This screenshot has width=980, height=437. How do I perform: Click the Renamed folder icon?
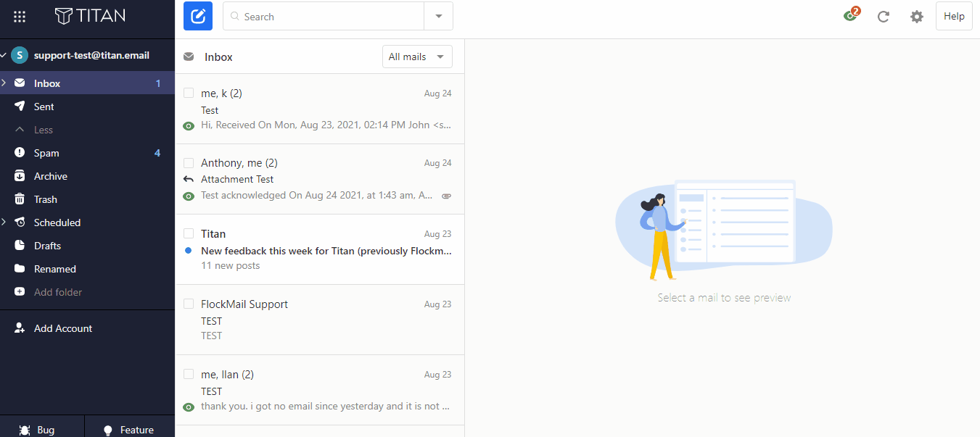point(20,269)
